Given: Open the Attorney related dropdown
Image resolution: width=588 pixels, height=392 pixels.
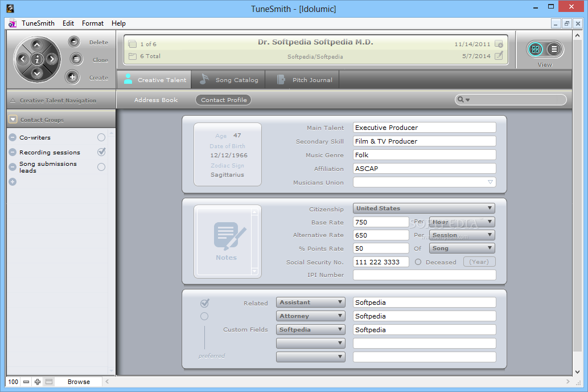Looking at the screenshot, I should 310,316.
